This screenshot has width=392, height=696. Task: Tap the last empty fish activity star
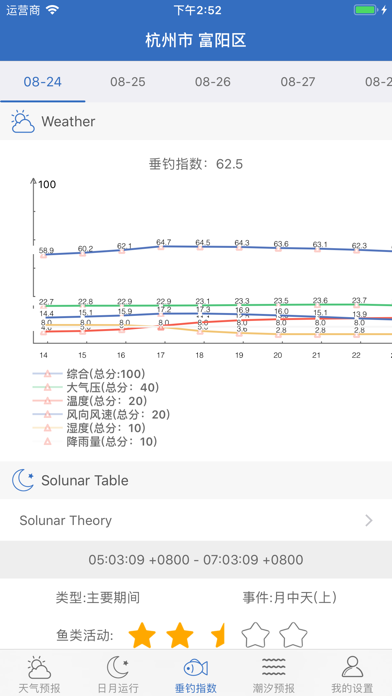[293, 635]
